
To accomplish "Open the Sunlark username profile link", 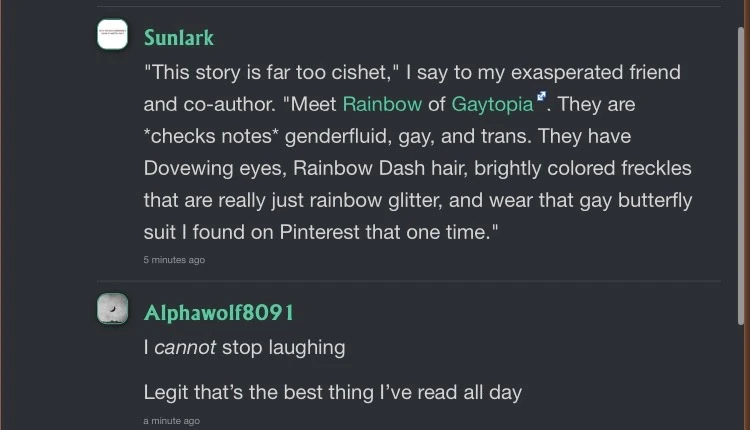I will click(179, 38).
